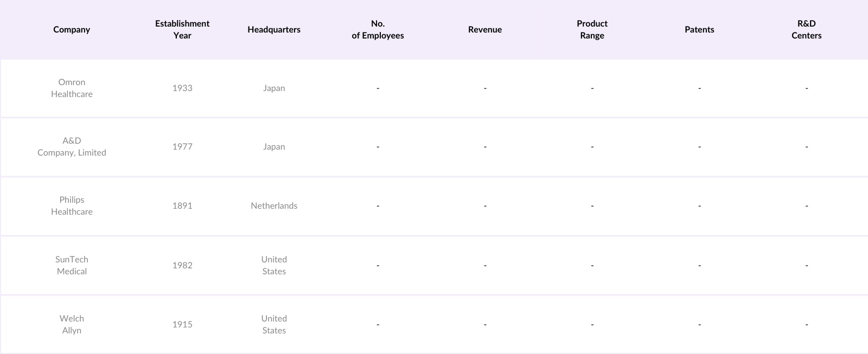Image resolution: width=868 pixels, height=354 pixels.
Task: Select the Netherlands headquarters cell
Action: (274, 206)
